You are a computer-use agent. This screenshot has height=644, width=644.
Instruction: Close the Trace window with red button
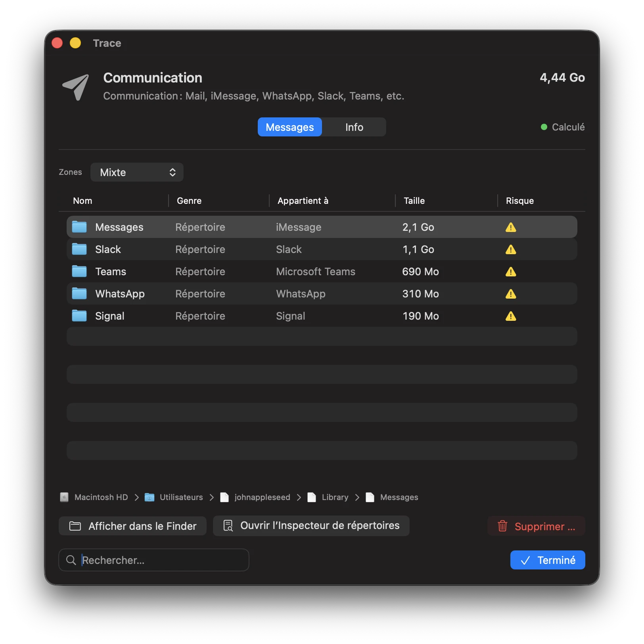coord(57,43)
